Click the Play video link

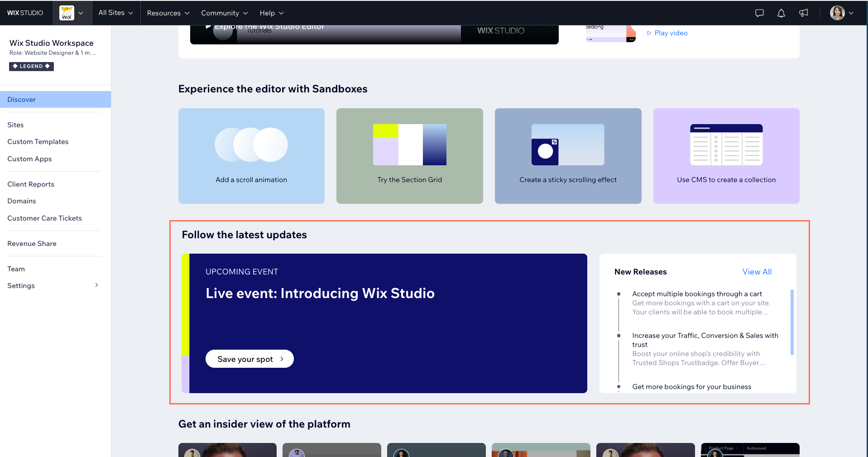667,33
